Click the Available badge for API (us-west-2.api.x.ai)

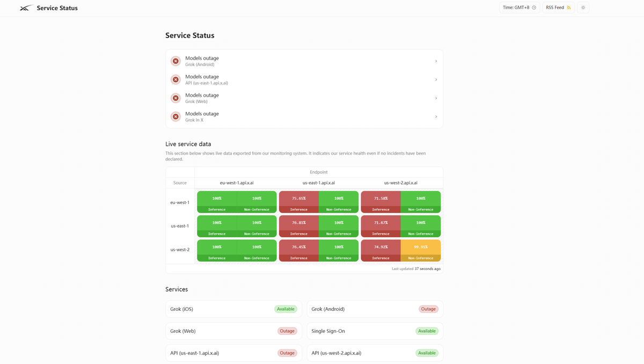427,353
